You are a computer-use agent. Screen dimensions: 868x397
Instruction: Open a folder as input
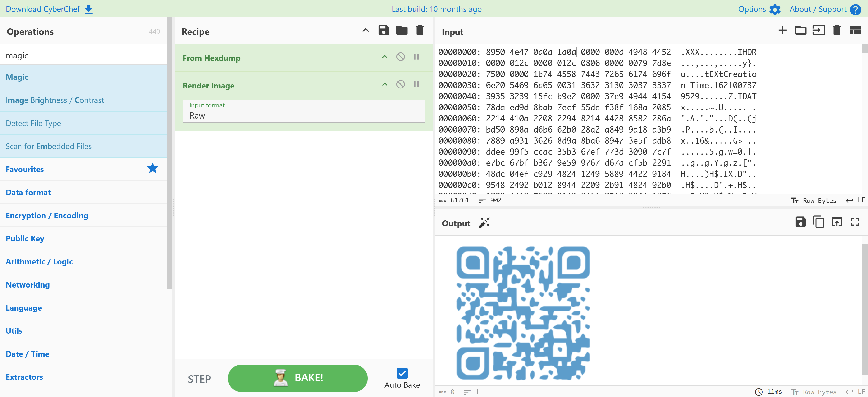801,30
